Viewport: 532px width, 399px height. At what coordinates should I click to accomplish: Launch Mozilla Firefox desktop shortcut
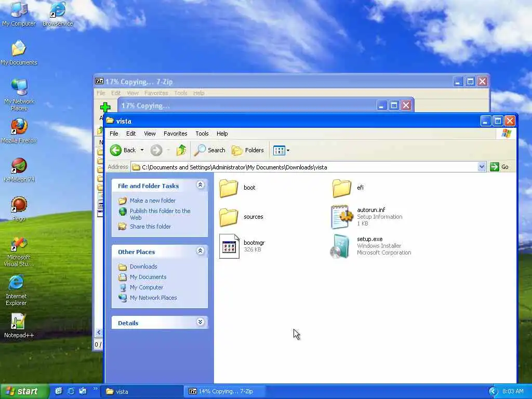click(19, 131)
